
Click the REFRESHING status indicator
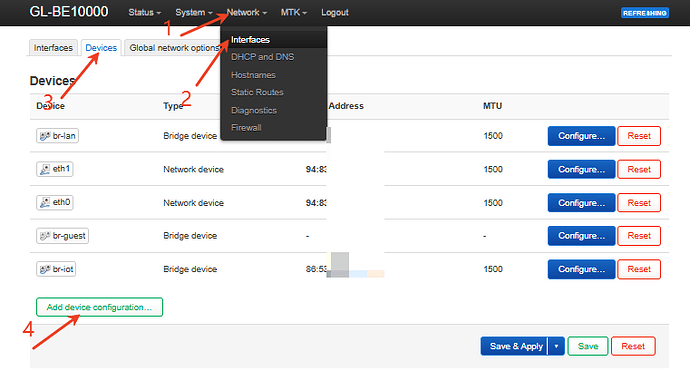coord(645,13)
